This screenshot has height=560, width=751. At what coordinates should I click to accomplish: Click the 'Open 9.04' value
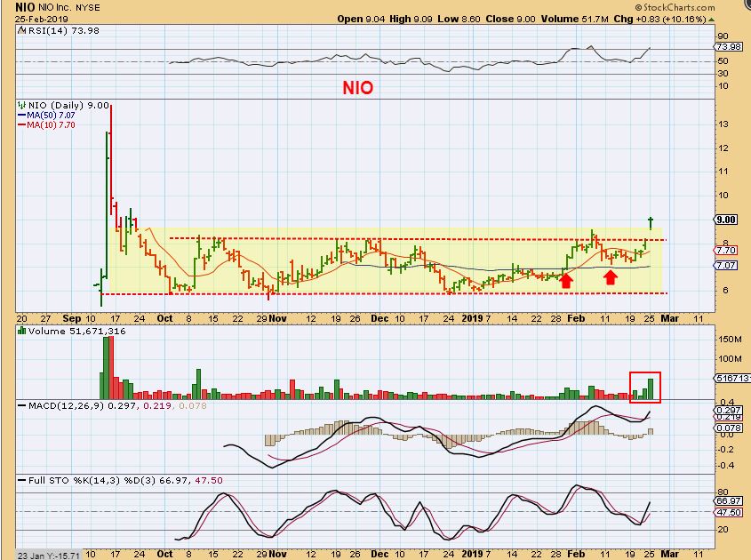(x=361, y=20)
